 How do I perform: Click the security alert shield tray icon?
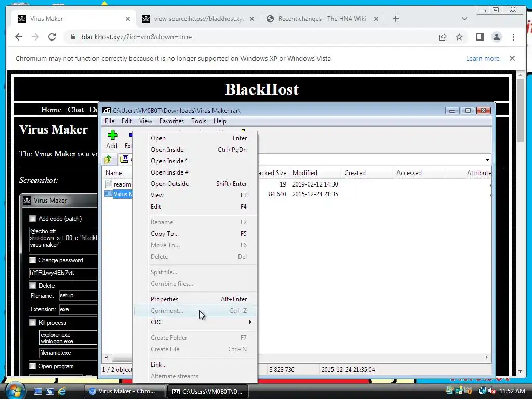(x=468, y=391)
